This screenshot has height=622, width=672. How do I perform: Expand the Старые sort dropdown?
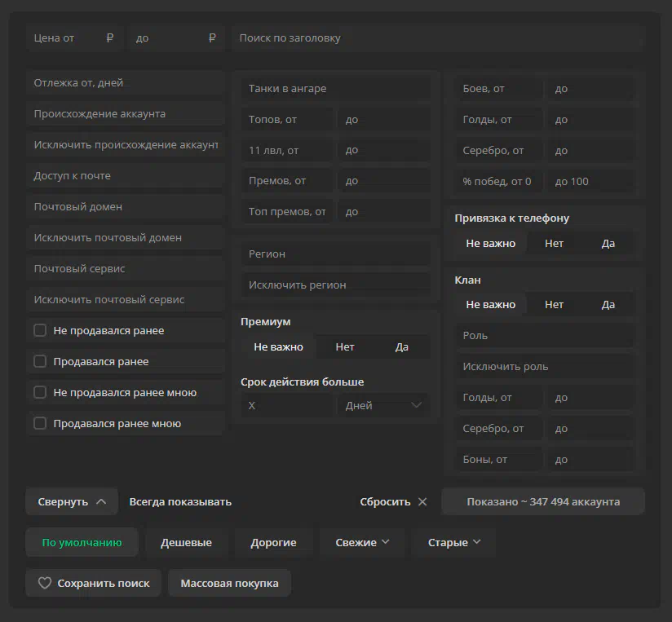[453, 542]
